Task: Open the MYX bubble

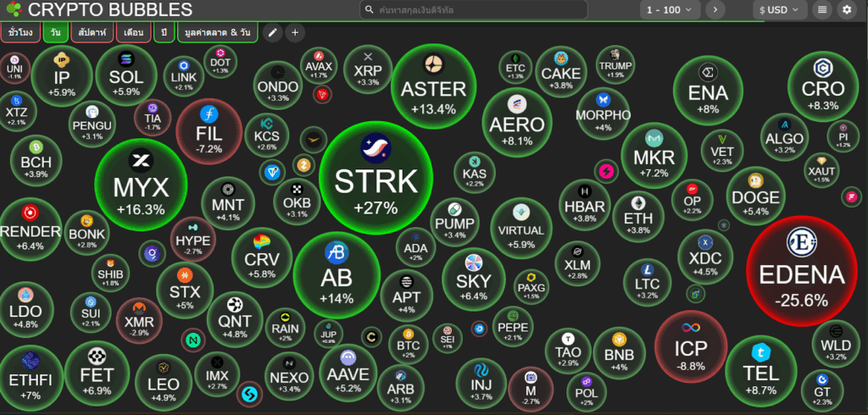Action: [x=141, y=185]
